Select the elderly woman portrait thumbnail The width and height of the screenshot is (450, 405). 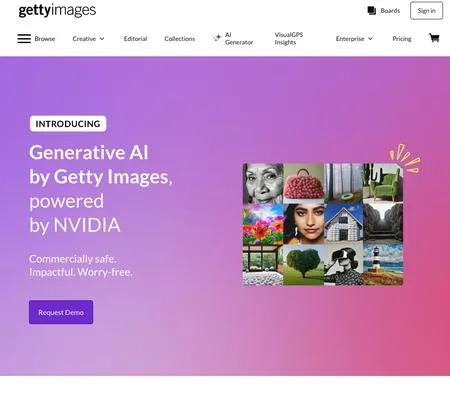263,183
